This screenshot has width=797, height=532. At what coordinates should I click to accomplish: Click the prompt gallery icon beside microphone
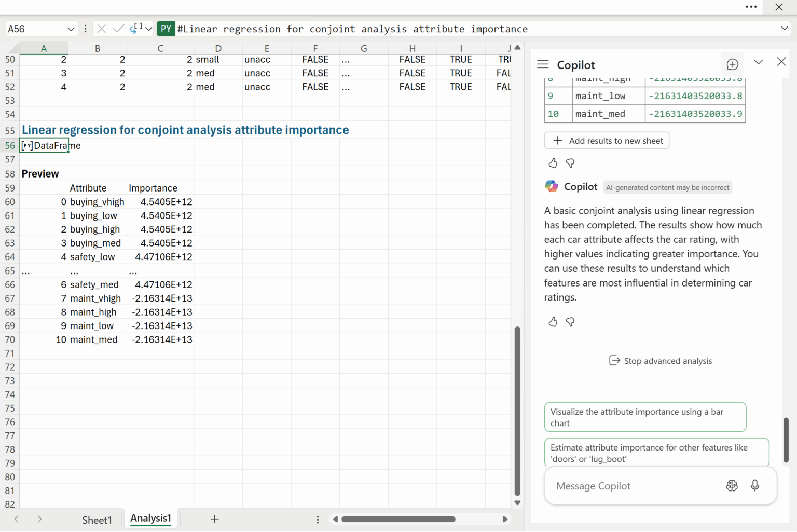(732, 485)
